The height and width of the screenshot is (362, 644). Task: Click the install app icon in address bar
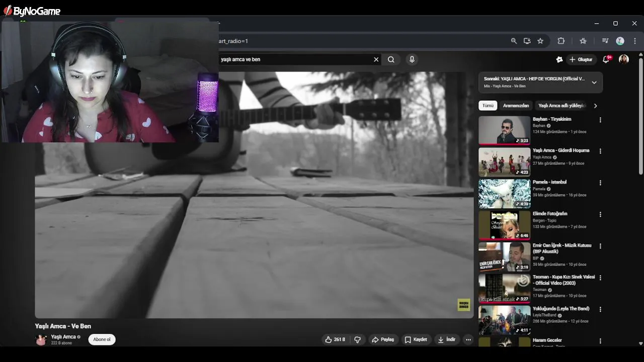pos(527,41)
